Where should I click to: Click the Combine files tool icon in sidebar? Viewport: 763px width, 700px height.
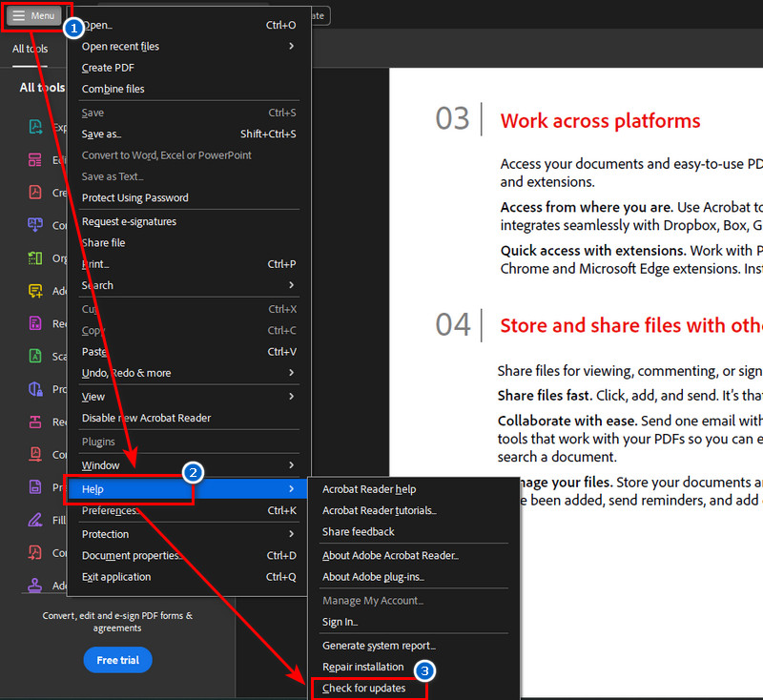[35, 225]
